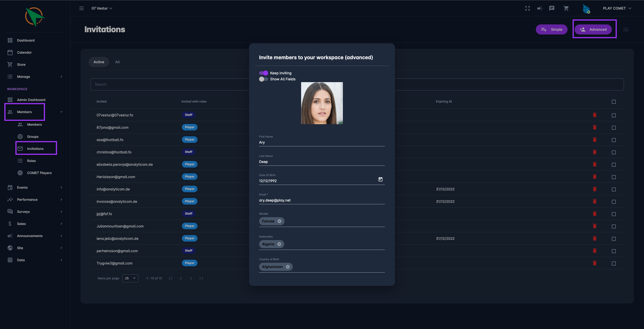Viewport: 644px width, 329px height.
Task: Open the announcements megaphone icon in header
Action: pyautogui.click(x=540, y=8)
